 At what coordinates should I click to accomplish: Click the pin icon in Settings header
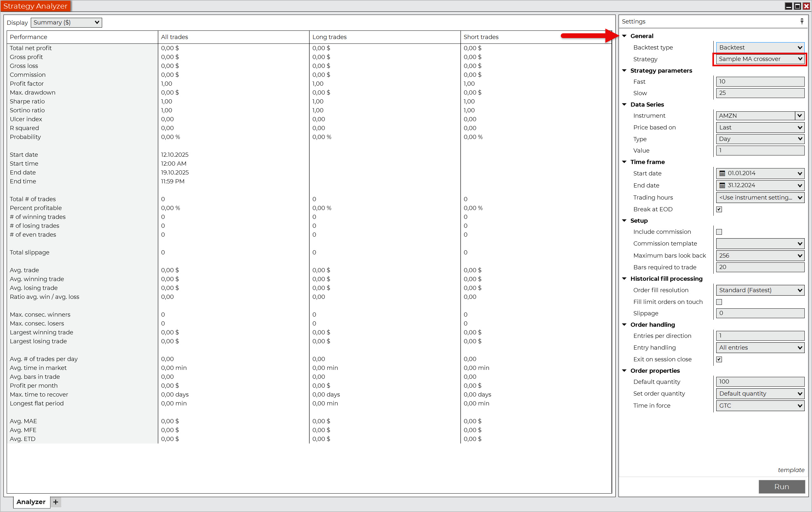[802, 21]
